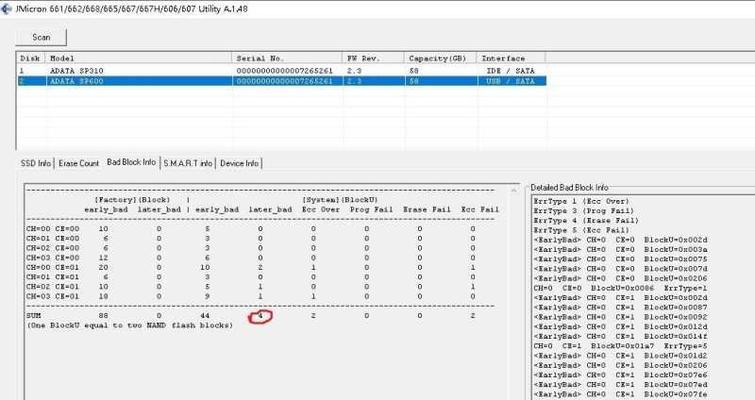The image size is (755, 400).
Task: Click the CH=01 CE=00 row label
Action: click(x=53, y=238)
